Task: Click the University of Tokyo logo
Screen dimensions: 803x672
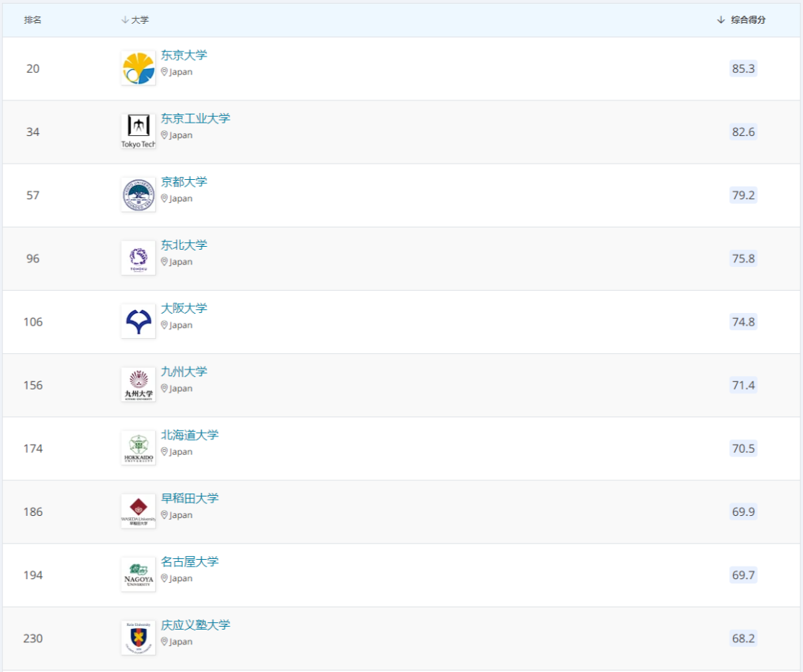Action: (138, 68)
